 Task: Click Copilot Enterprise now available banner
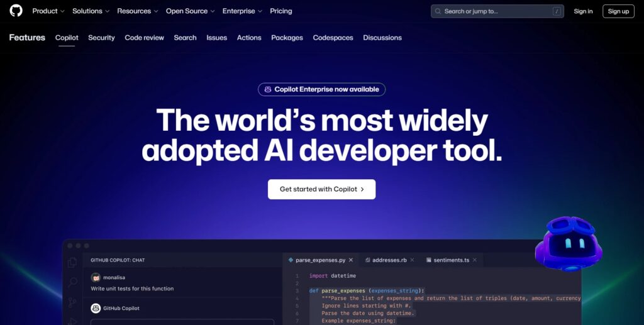pyautogui.click(x=321, y=89)
